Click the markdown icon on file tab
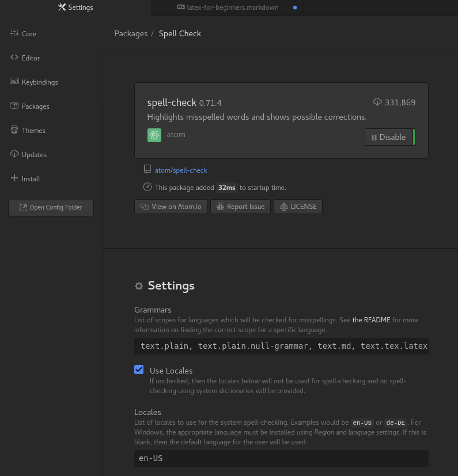The width and height of the screenshot is (458, 476). [181, 7]
